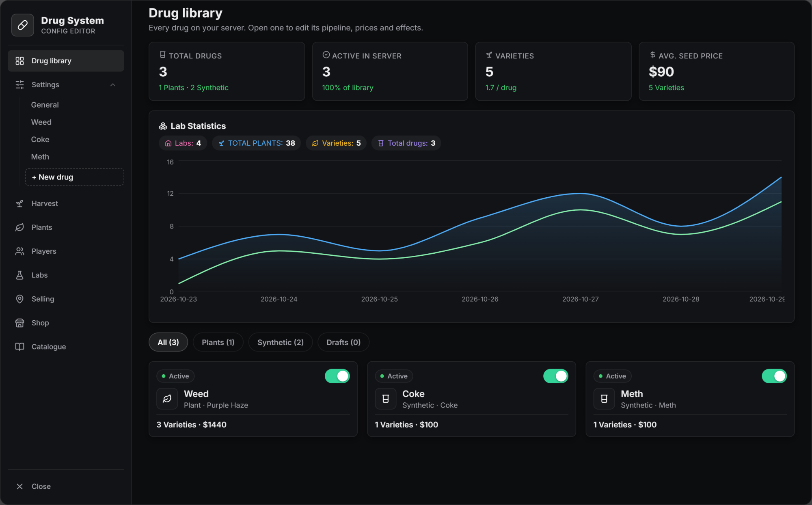Image resolution: width=812 pixels, height=505 pixels.
Task: Show All (3) drugs tab
Action: (x=168, y=342)
